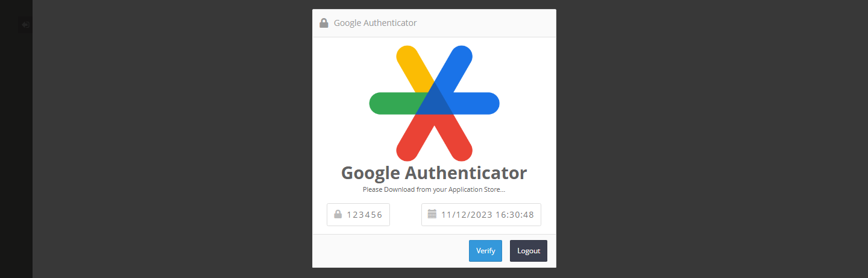Click 'Please Download from your Application Store' text
The height and width of the screenshot is (278, 868).
(434, 189)
